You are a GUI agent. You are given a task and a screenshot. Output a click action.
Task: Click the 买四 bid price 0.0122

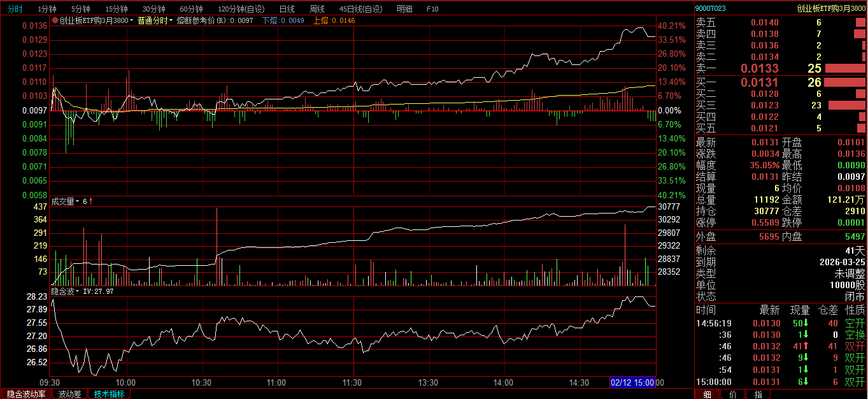tap(764, 117)
